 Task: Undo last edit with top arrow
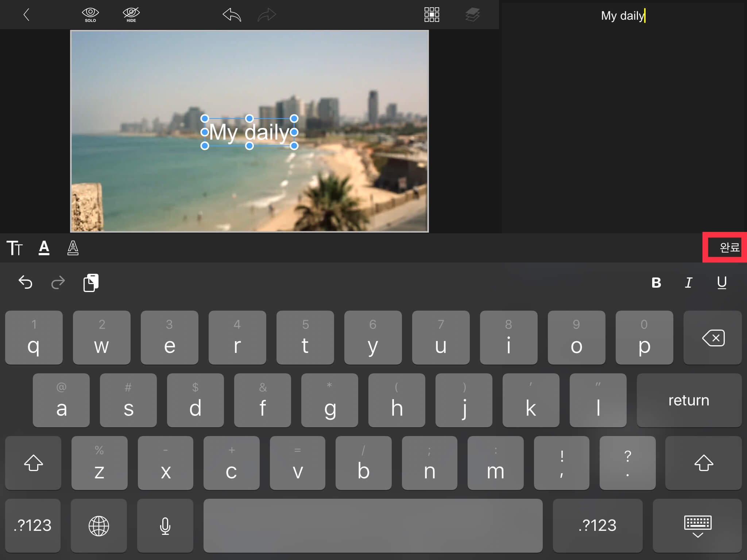(232, 15)
